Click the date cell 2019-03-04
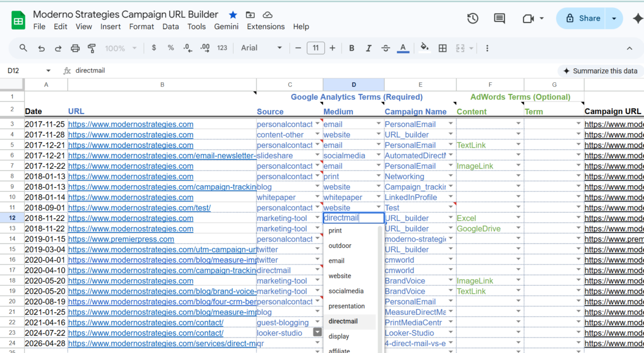Viewport: 644px width, 353px height. (x=45, y=250)
